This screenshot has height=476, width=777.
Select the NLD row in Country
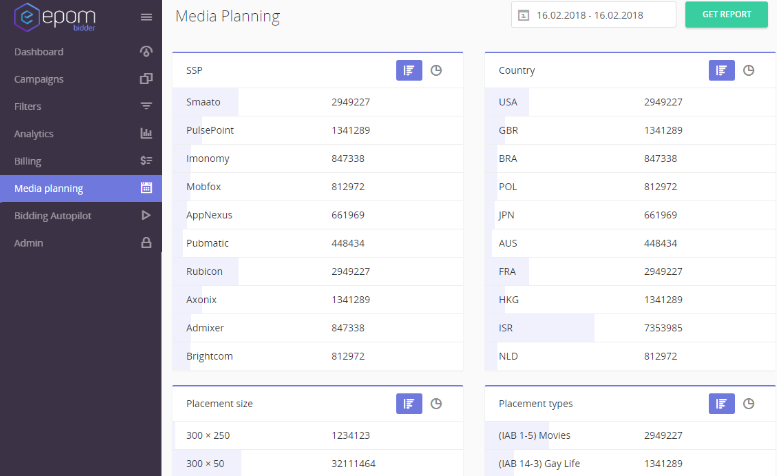tap(630, 356)
